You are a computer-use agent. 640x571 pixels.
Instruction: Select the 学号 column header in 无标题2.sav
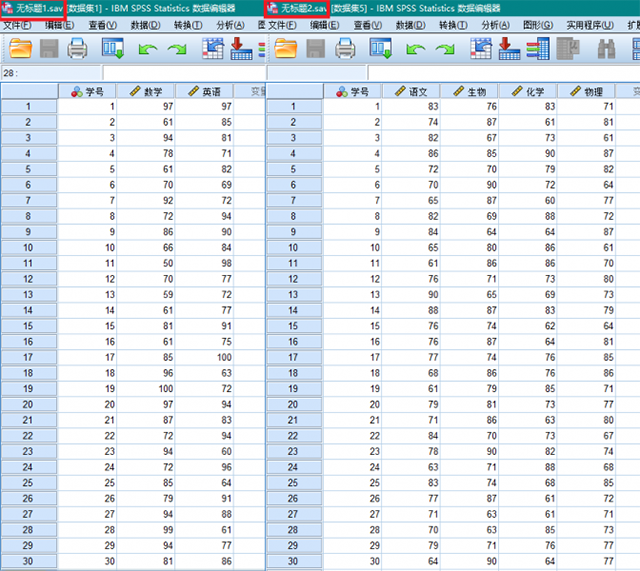point(353,91)
